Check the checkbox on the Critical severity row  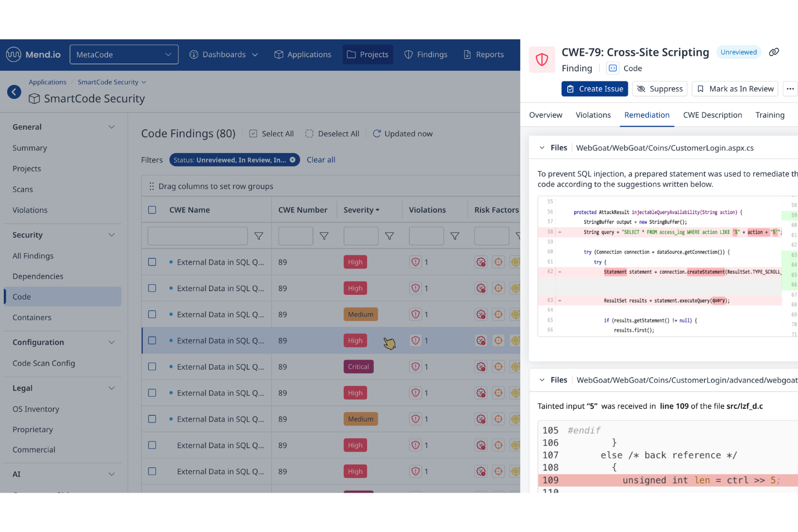pyautogui.click(x=152, y=367)
